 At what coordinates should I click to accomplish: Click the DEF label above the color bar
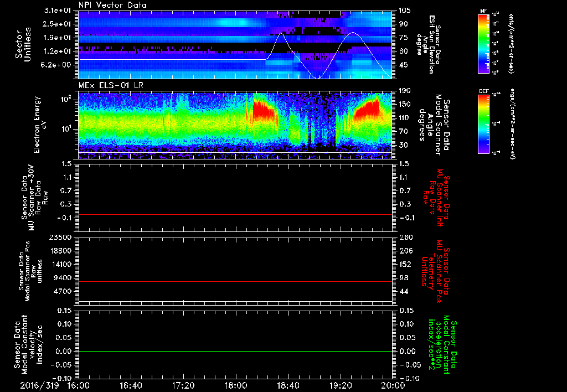(x=484, y=91)
